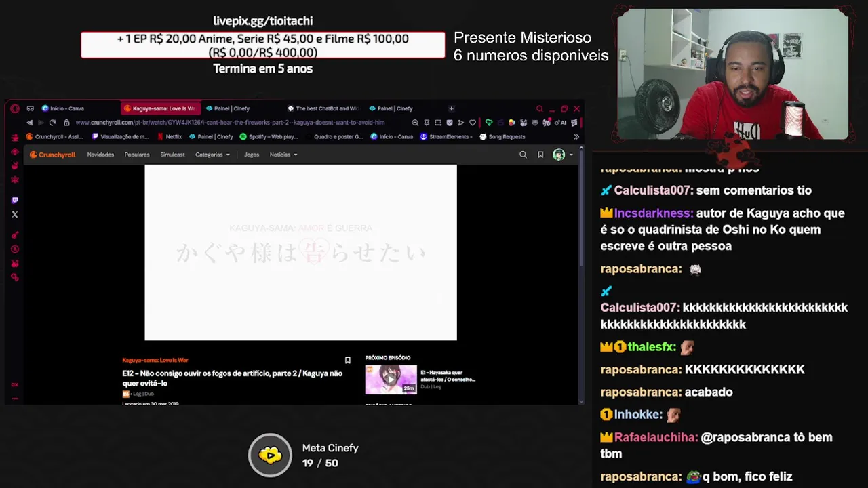868x488 pixels.
Task: Open Twitch from the Opera sidebar
Action: click(x=15, y=200)
